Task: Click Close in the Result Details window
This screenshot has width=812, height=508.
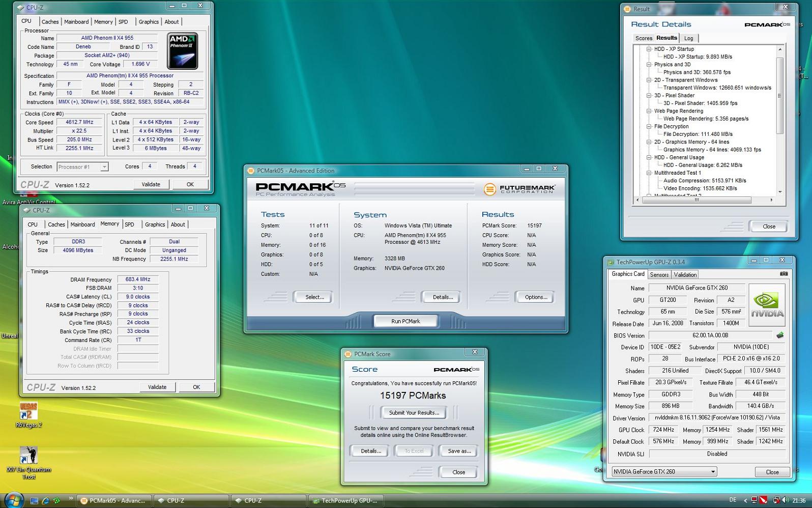Action: [769, 227]
